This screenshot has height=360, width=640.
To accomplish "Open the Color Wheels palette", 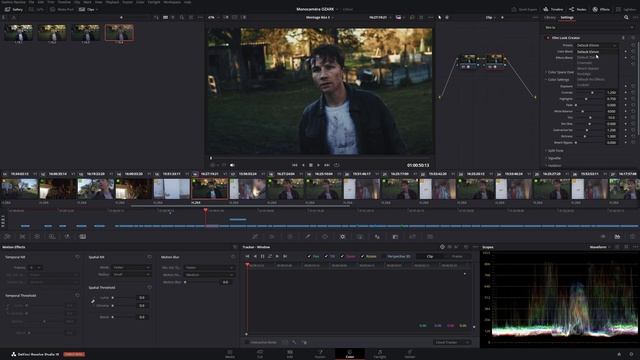I will (37, 236).
